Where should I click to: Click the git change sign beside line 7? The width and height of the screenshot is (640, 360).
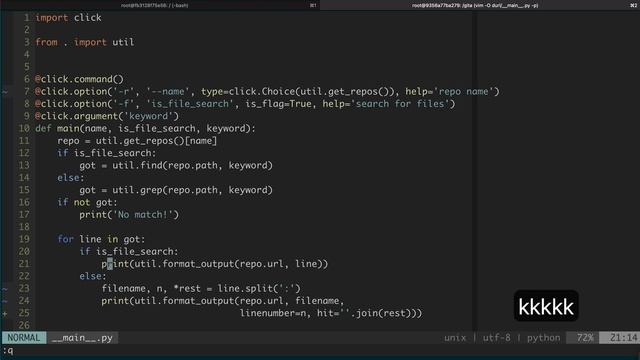[5, 92]
